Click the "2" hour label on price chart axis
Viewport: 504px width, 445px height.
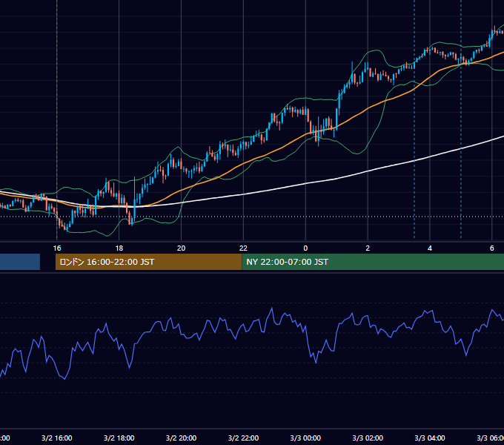(368, 248)
